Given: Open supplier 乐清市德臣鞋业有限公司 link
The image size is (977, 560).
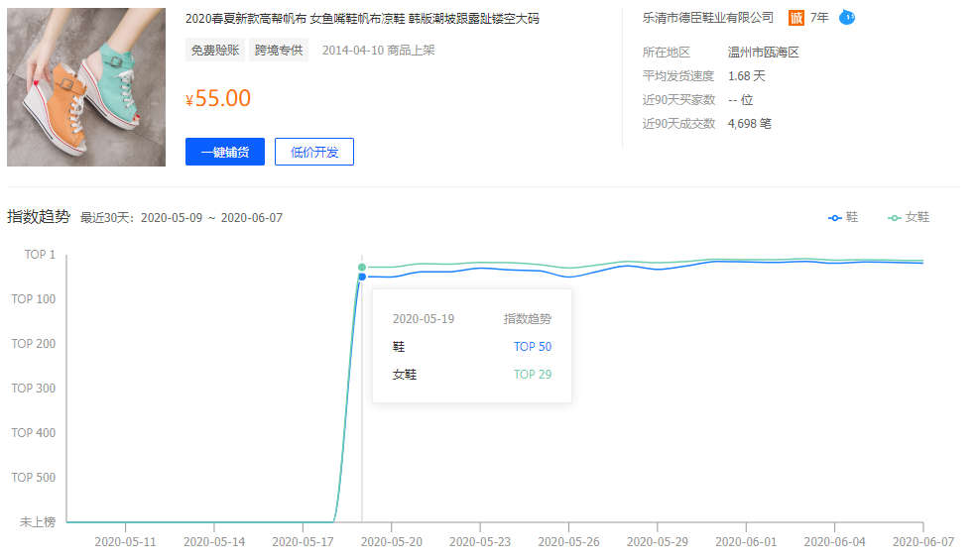Looking at the screenshot, I should coord(708,18).
